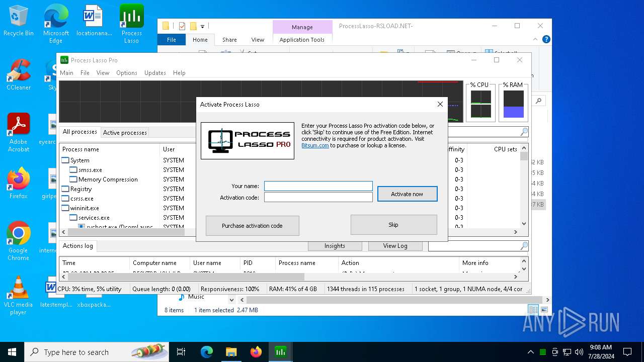The height and width of the screenshot is (362, 644).
Task: Click the Music item in Explorer navigation pane
Action: [191, 297]
